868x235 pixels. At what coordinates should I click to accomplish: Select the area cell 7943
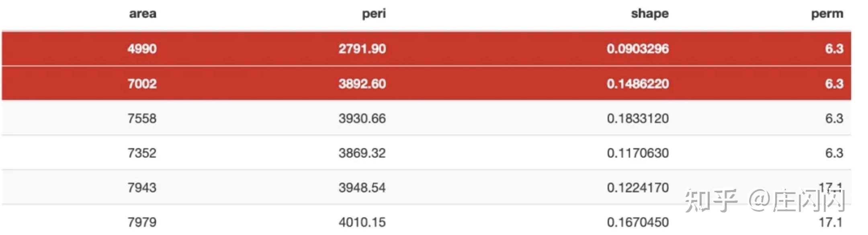[142, 188]
